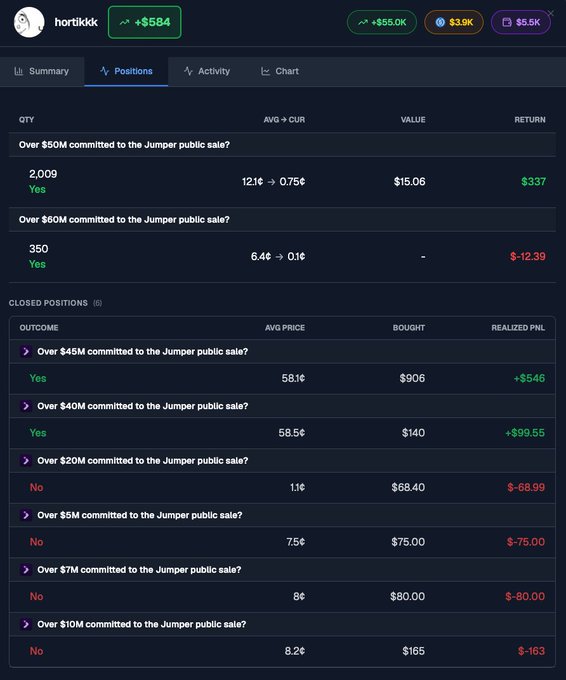Click the $165 bought amount
566x680 pixels.
413,652
